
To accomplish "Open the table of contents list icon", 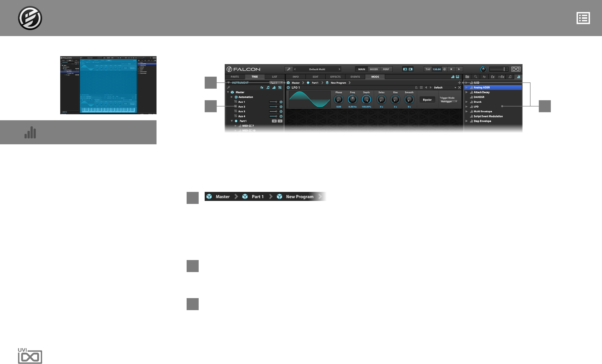I will (583, 18).
